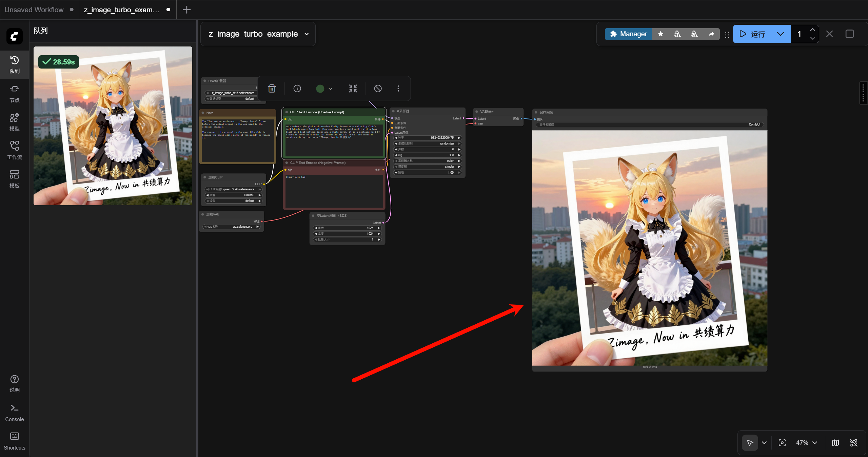Toggle minimap in bottom toolbar
The height and width of the screenshot is (457, 868).
pos(835,443)
